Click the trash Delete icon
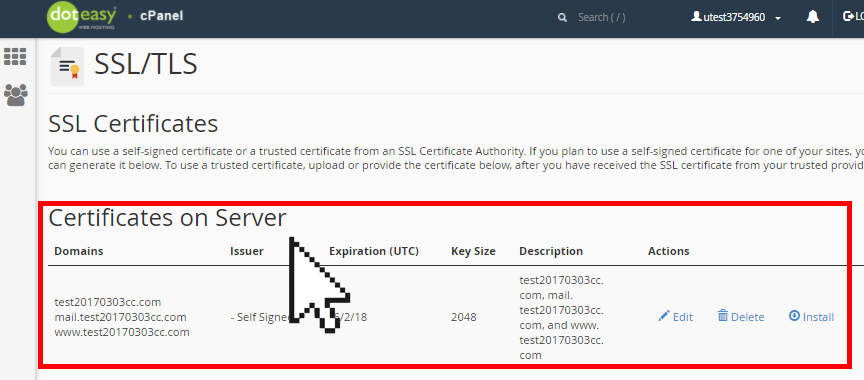 [723, 316]
